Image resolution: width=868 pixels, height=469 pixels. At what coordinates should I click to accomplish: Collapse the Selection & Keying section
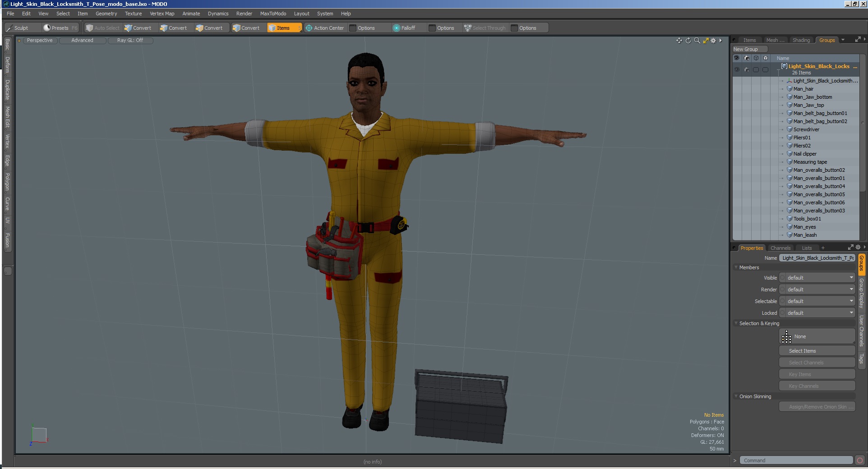(x=736, y=323)
